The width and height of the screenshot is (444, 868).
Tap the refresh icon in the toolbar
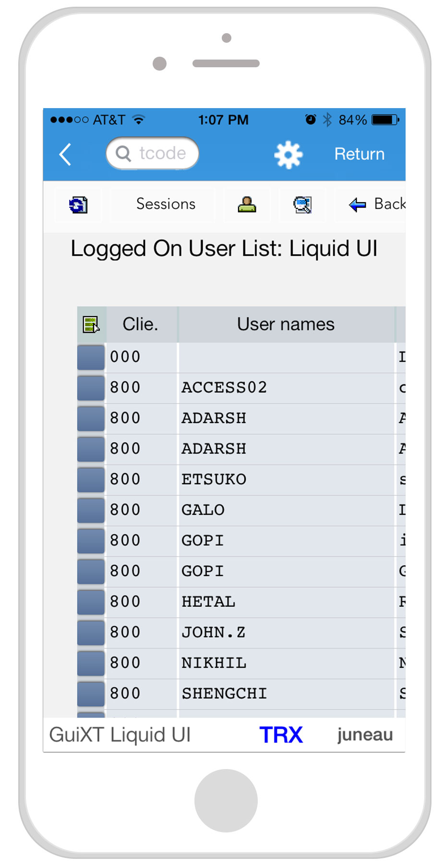[x=78, y=205]
